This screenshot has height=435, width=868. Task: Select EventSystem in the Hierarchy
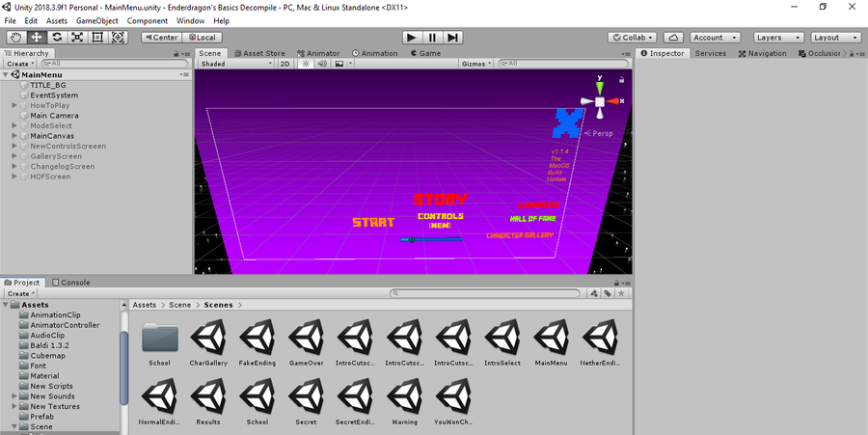[54, 95]
